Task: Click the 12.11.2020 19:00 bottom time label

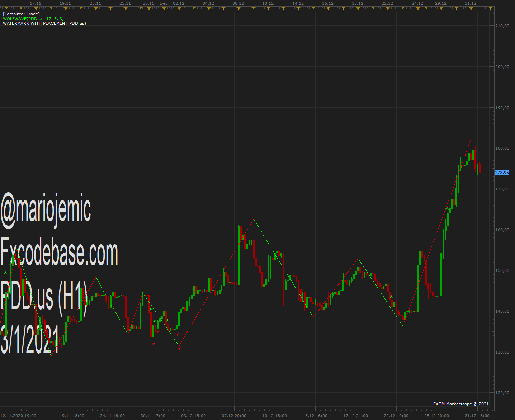Action: coord(18,416)
